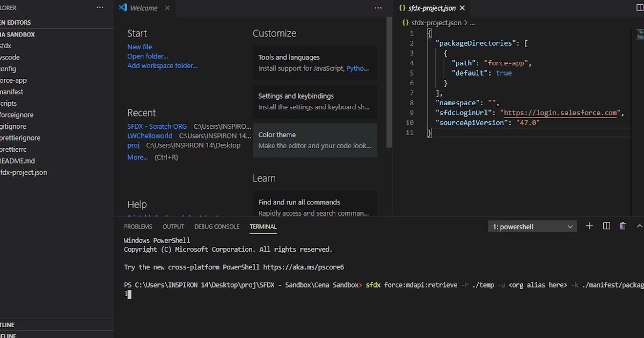Open the editor group actions ellipsis above Welcome
Image resolution: width=644 pixels, height=338 pixels.
(378, 8)
